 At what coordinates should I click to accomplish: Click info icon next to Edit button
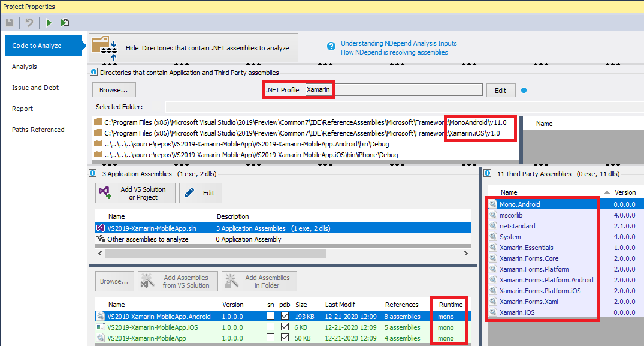point(524,91)
